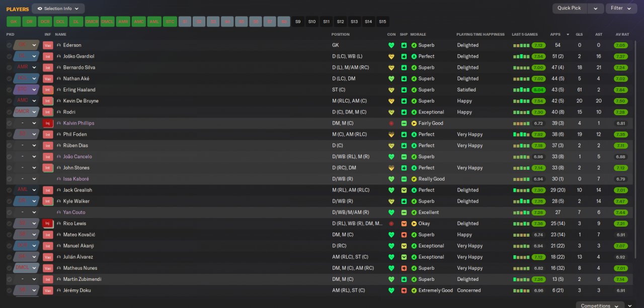Expand the arrow next to Quick Pick
This screenshot has height=308, width=644.
(x=595, y=9)
